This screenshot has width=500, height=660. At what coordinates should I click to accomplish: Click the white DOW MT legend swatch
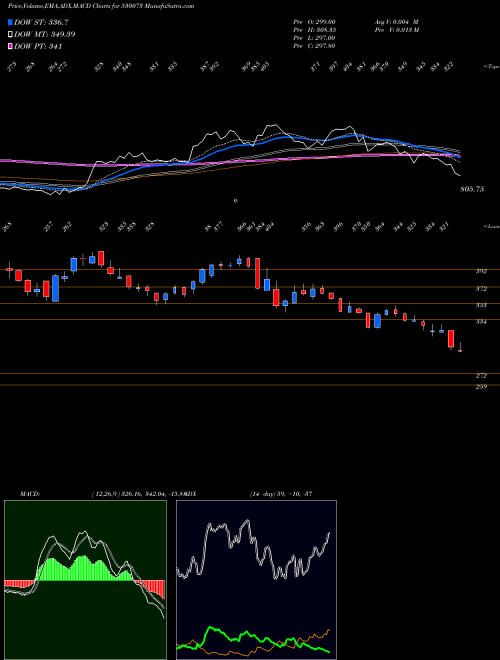pos(11,34)
